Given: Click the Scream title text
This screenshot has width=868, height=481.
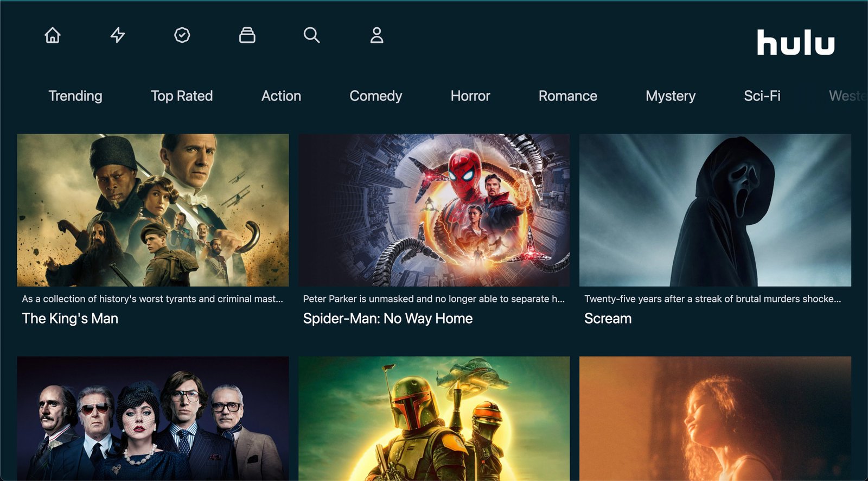Looking at the screenshot, I should click(608, 319).
